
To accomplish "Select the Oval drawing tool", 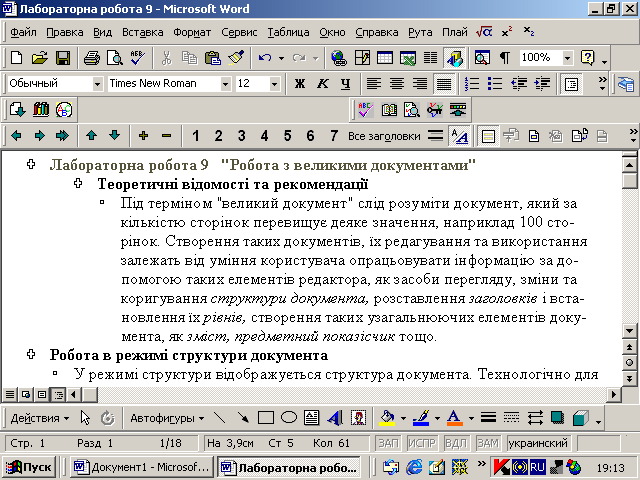I will (288, 417).
